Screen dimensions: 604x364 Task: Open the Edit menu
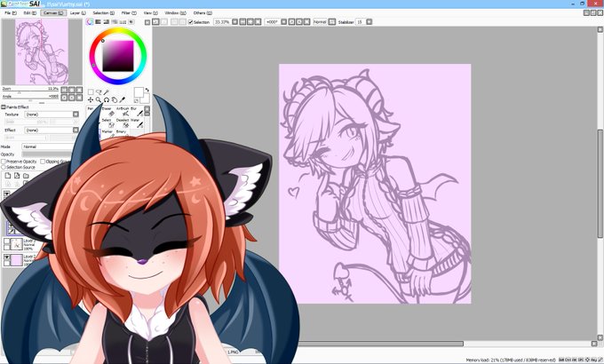pyautogui.click(x=29, y=12)
